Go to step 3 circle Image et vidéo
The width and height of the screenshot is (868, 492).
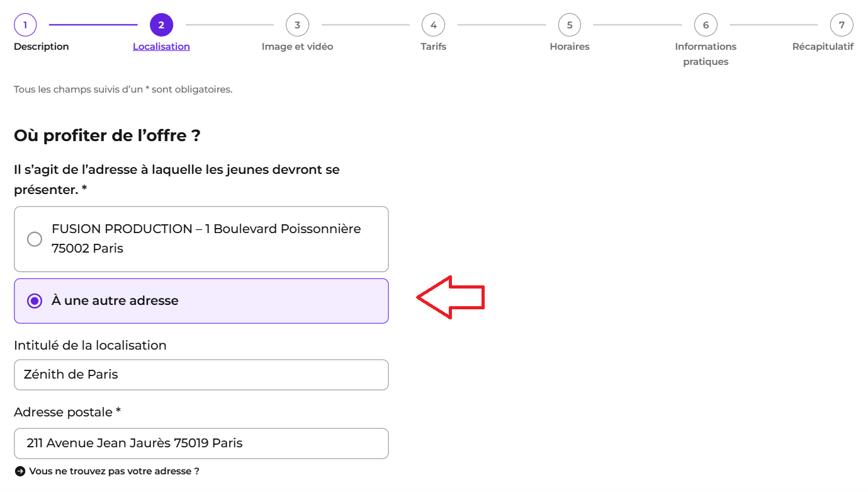(297, 25)
